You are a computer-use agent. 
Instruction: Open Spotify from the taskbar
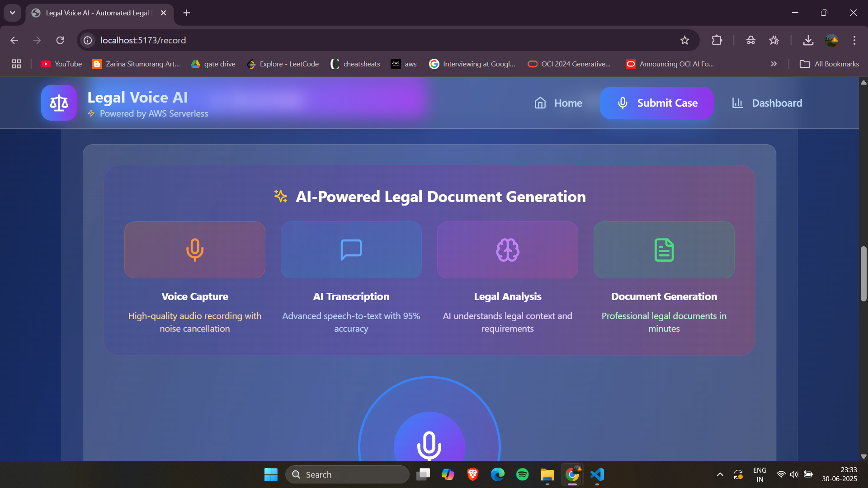pos(523,474)
